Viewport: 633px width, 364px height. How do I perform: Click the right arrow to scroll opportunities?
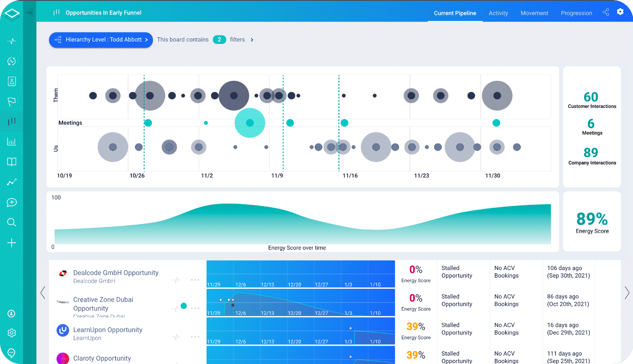(x=627, y=292)
